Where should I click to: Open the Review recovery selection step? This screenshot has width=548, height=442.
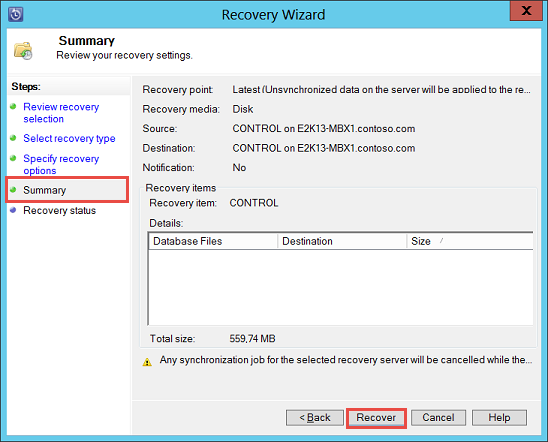(x=61, y=113)
